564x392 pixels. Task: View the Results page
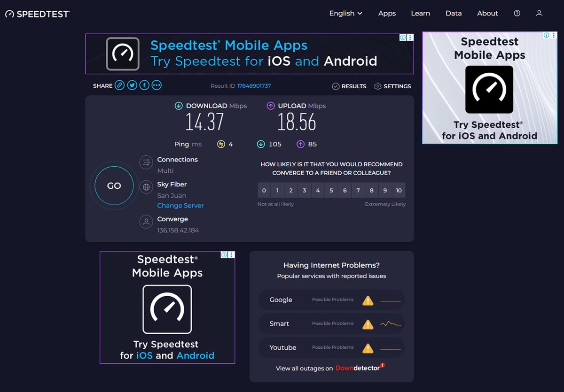pyautogui.click(x=349, y=86)
